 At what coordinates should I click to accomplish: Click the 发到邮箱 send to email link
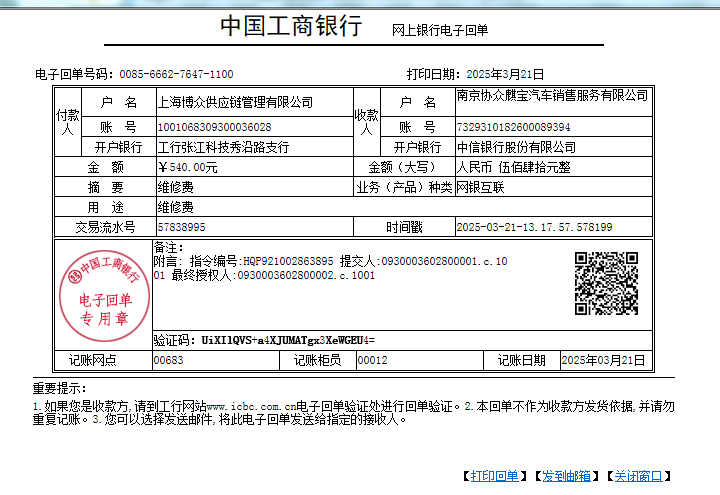[566, 475]
